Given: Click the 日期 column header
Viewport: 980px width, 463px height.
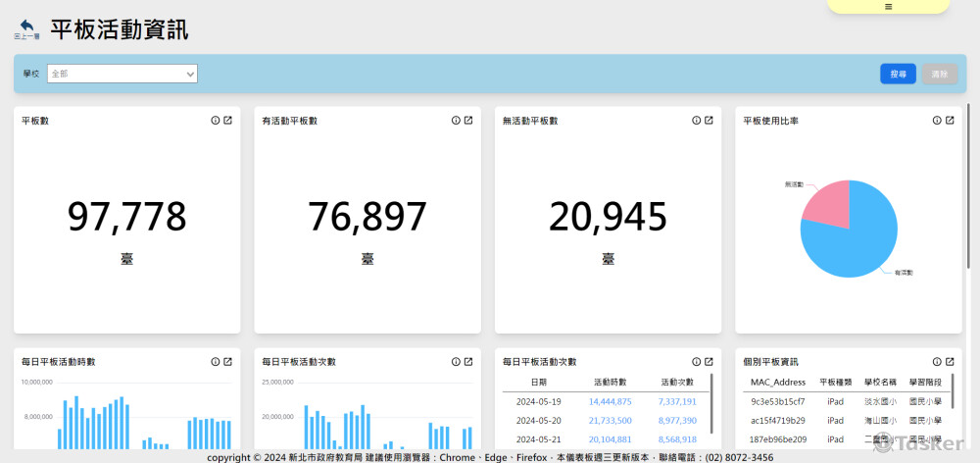Looking at the screenshot, I should [x=538, y=382].
